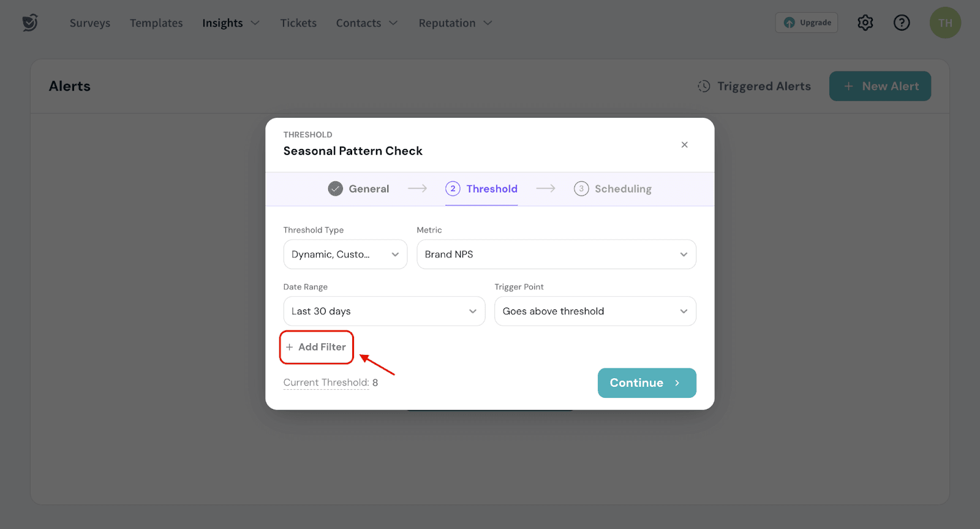Click the completed General step checkmark
The image size is (980, 529).
pos(335,189)
